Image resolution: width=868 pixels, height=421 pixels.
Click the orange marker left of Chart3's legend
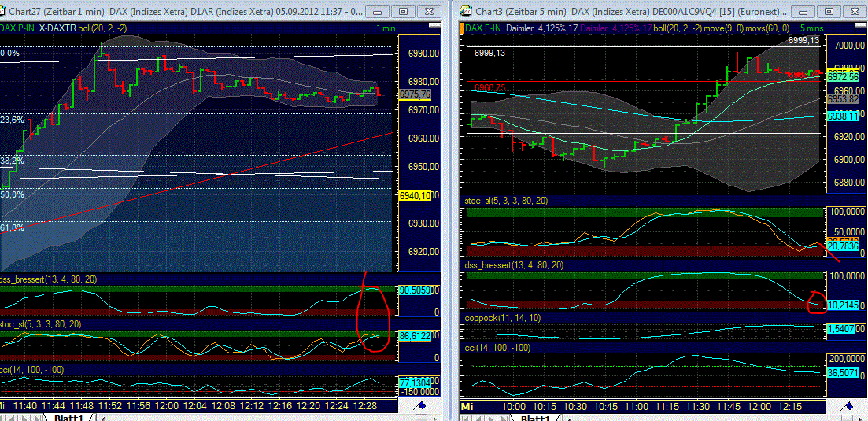pos(462,28)
